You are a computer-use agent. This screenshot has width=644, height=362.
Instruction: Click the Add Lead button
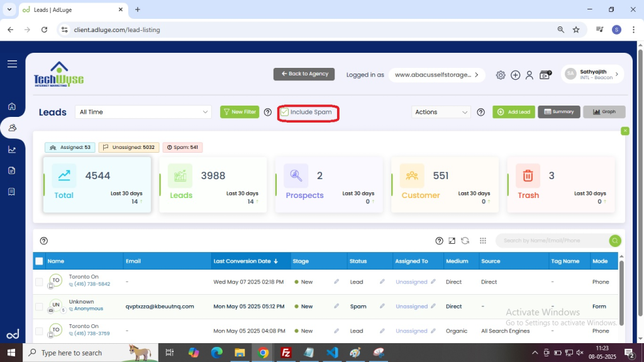[x=513, y=112]
